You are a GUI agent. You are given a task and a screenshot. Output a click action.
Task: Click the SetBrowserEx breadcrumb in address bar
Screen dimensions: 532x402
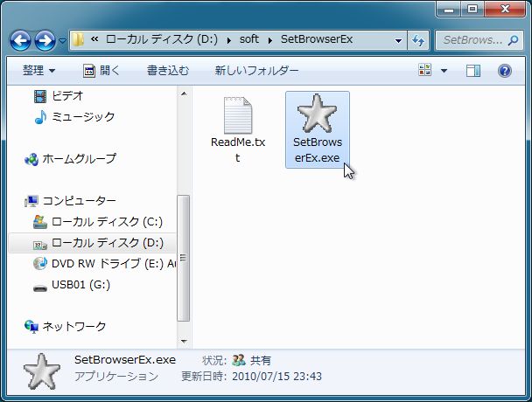tap(317, 39)
